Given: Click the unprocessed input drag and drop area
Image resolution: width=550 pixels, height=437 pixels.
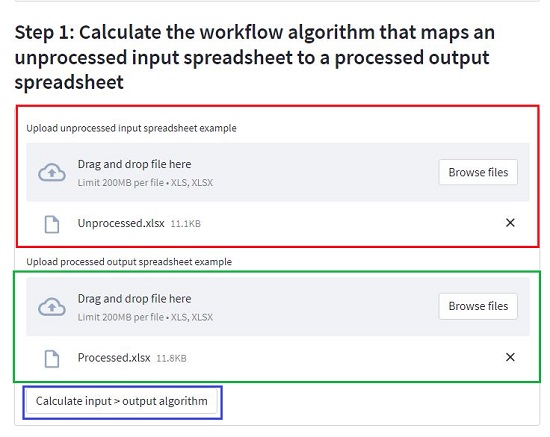Looking at the screenshot, I should 278,172.
